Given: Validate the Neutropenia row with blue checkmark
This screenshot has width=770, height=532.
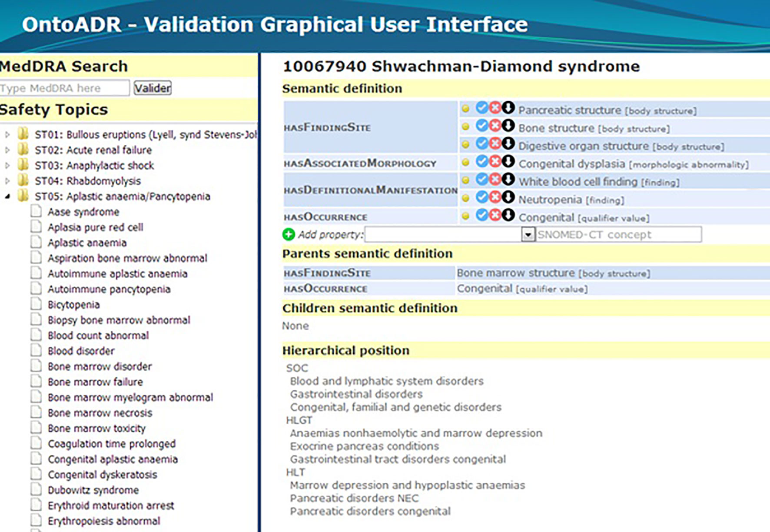Looking at the screenshot, I should point(482,197).
